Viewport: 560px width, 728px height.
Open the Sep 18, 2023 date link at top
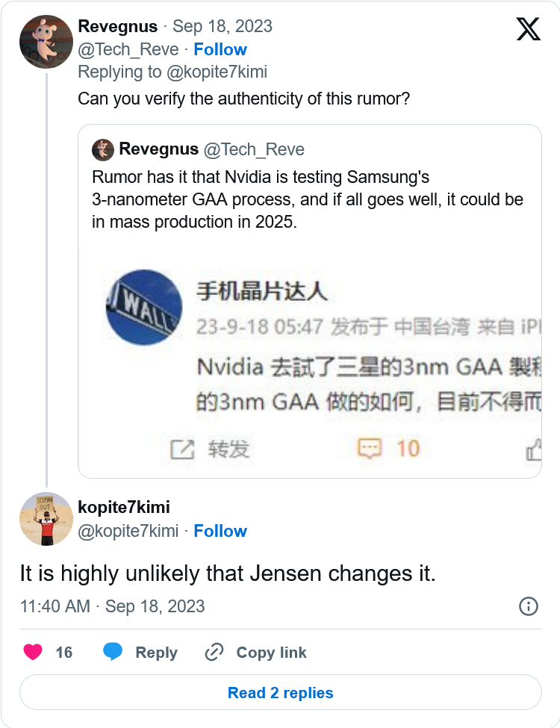[223, 27]
